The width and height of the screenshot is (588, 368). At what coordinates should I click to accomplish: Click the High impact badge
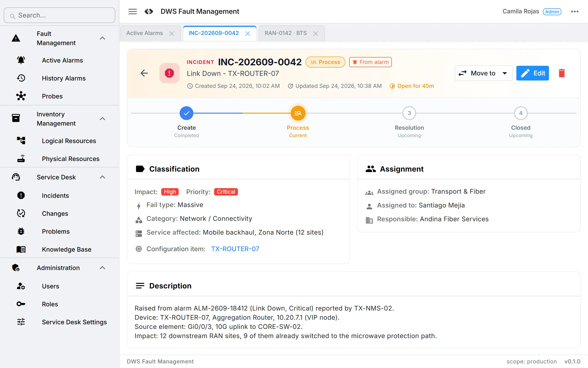(170, 192)
